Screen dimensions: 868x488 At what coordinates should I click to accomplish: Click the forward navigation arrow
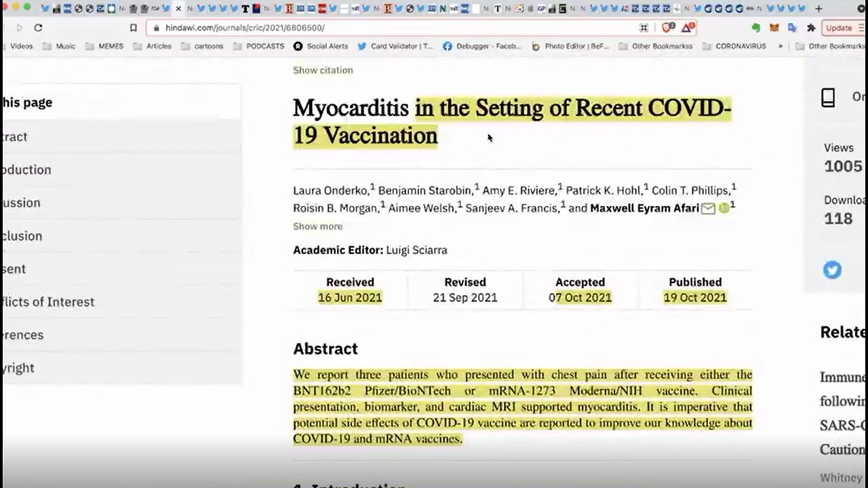(x=19, y=28)
